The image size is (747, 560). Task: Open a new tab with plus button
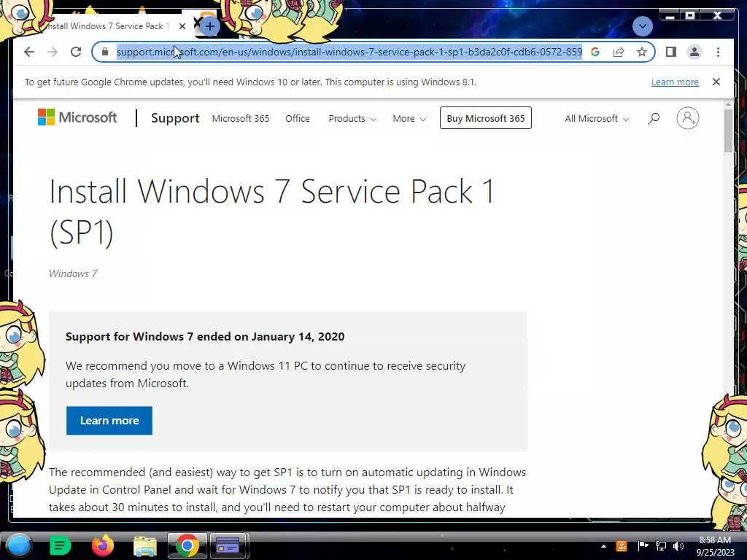[x=209, y=26]
